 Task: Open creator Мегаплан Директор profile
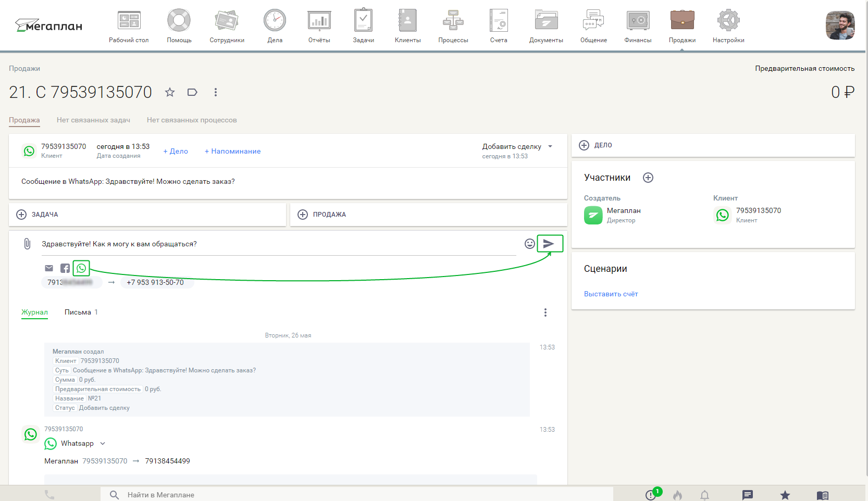point(613,215)
